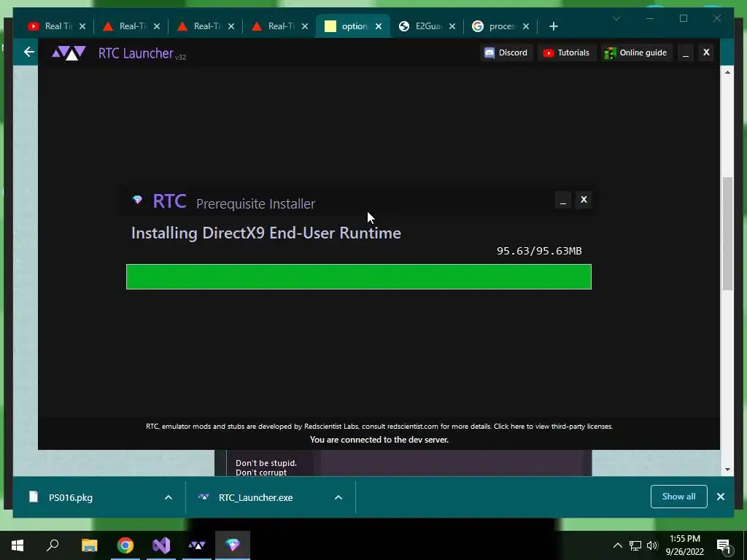Open the Tutorials YouTube button

[566, 52]
